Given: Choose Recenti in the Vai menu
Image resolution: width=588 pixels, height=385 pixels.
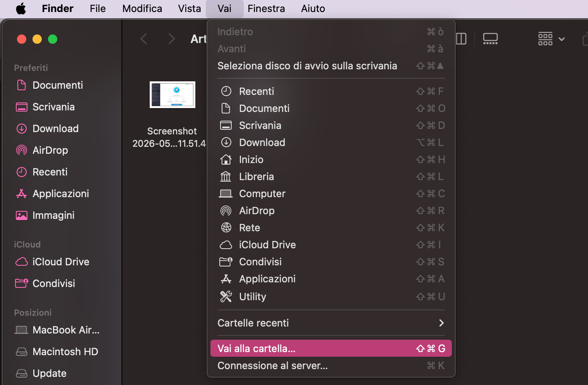Looking at the screenshot, I should (x=331, y=91).
